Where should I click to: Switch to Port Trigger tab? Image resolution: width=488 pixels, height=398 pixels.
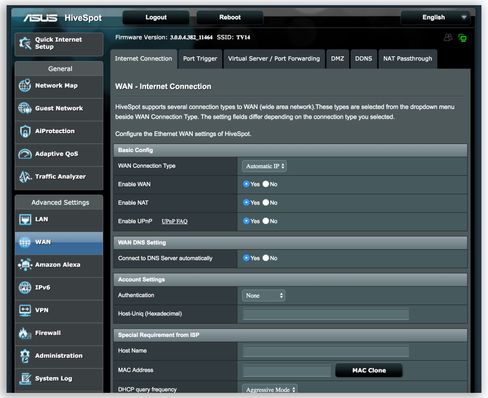coord(200,59)
